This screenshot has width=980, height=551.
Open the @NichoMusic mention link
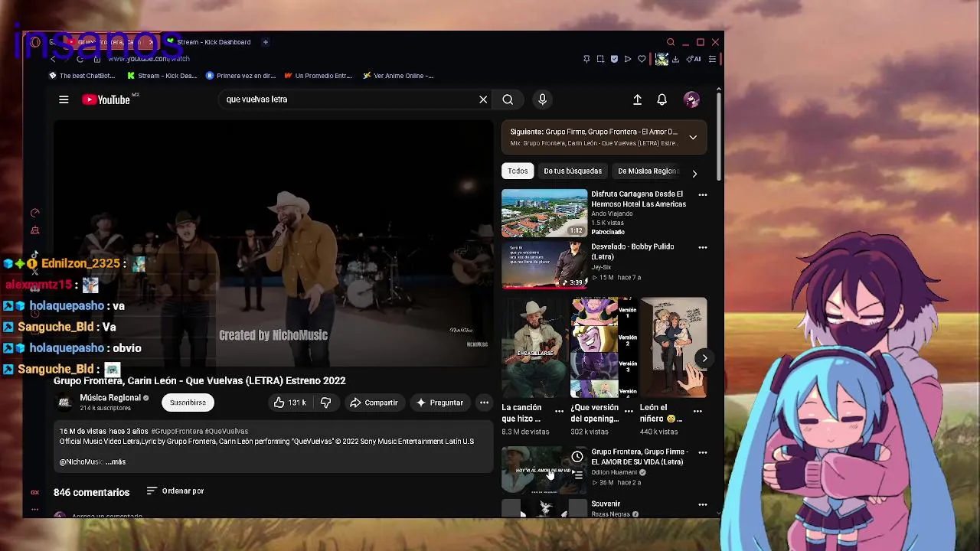[81, 462]
